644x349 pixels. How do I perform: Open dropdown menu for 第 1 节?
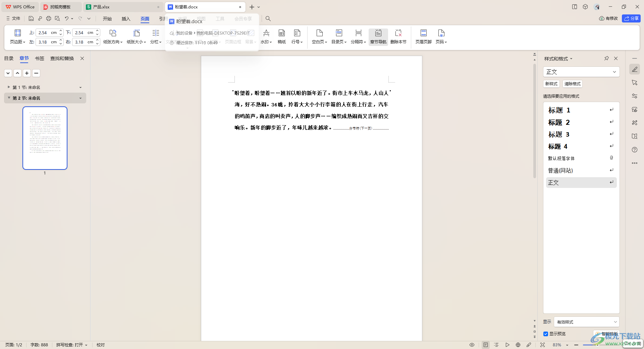coord(80,87)
